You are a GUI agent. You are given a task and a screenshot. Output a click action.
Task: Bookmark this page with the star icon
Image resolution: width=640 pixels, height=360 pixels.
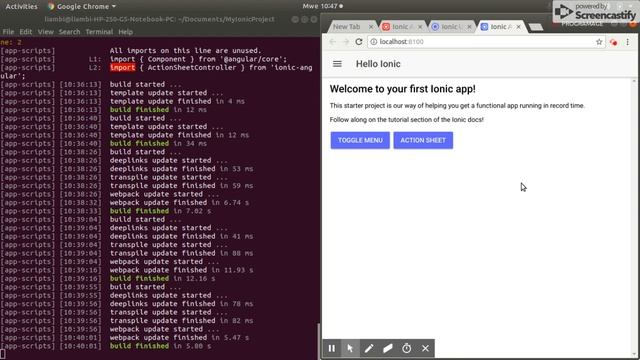point(599,42)
